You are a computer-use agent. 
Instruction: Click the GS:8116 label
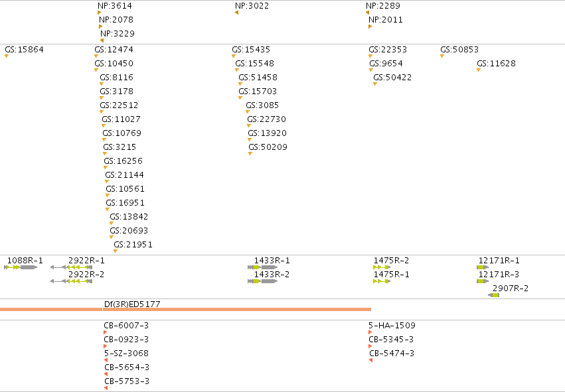(x=116, y=78)
